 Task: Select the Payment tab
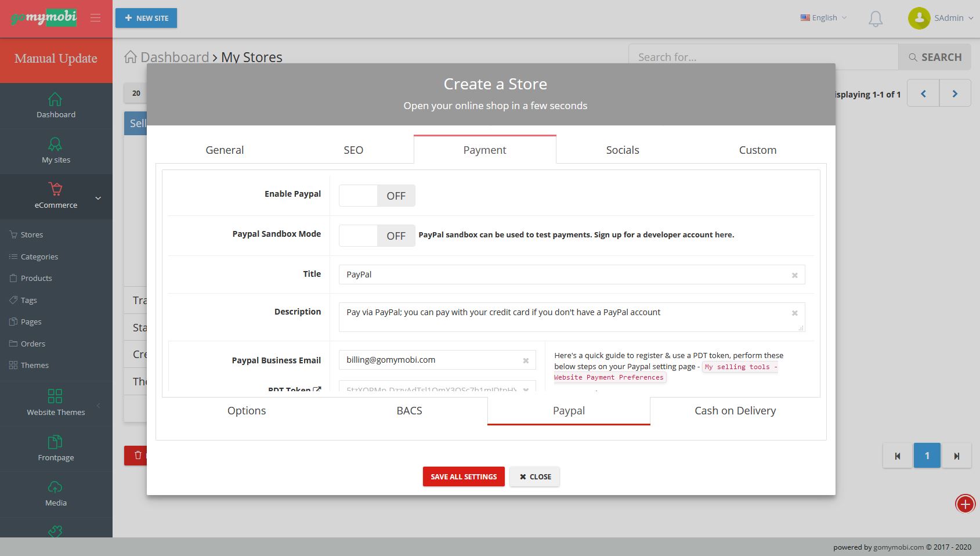pyautogui.click(x=485, y=150)
